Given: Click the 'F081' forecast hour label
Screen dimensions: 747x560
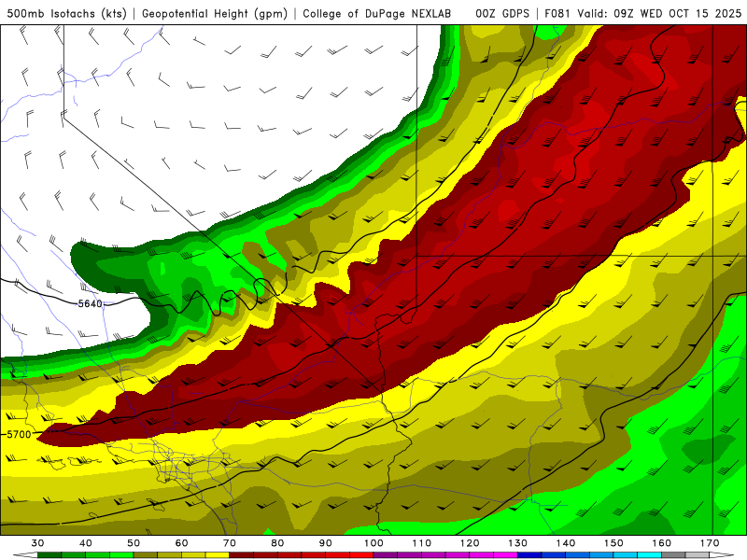Looking at the screenshot, I should coord(557,14).
